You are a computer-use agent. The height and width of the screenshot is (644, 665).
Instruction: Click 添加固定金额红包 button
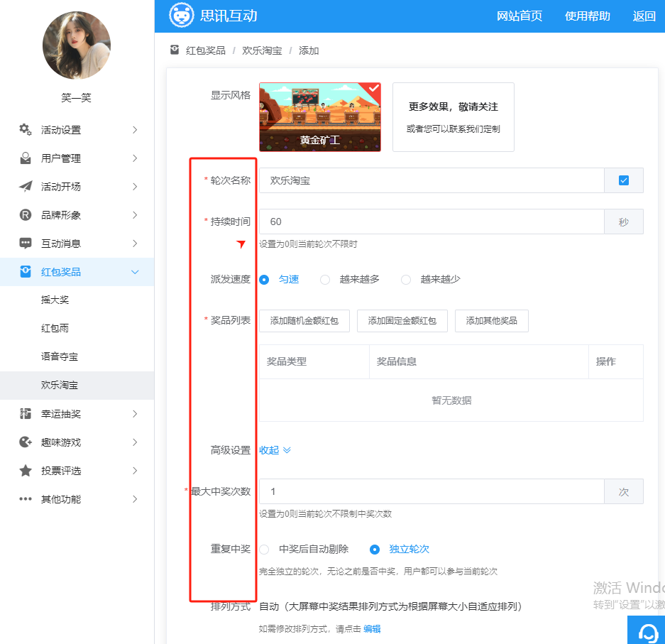402,321
